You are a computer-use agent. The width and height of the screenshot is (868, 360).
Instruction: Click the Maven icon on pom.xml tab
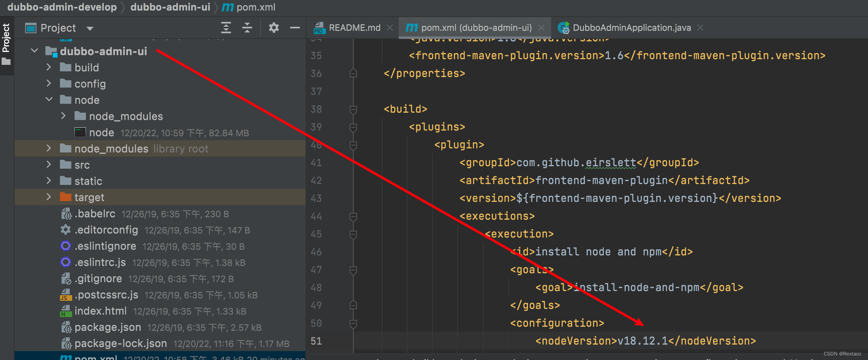pos(412,28)
